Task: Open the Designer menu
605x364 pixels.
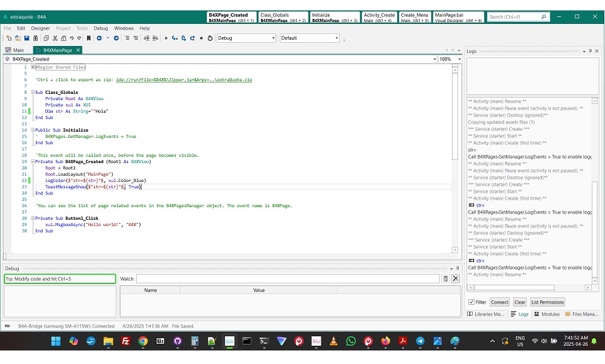Action: (x=39, y=28)
